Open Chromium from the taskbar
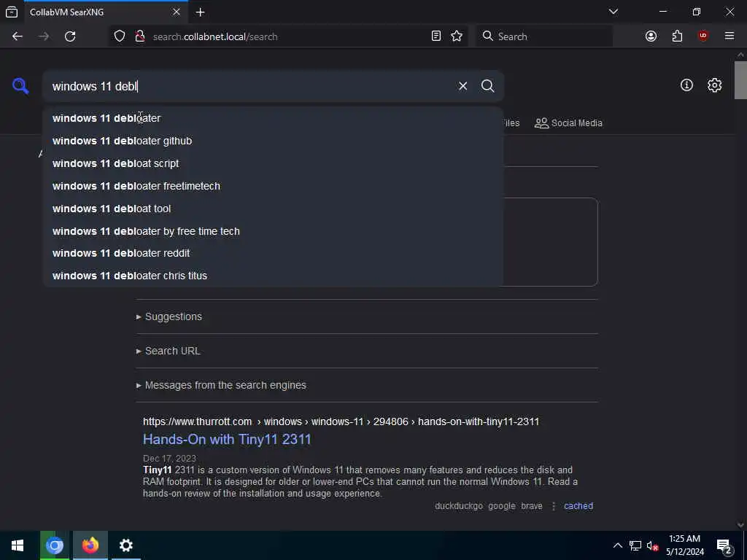The image size is (747, 560). 54,545
